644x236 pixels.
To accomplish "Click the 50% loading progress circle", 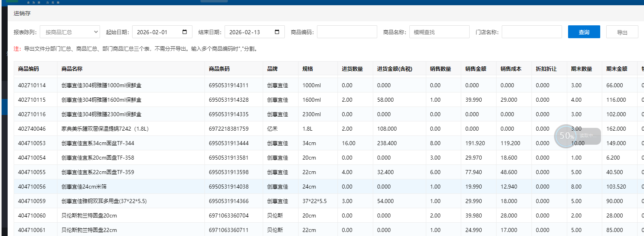I will tap(566, 136).
